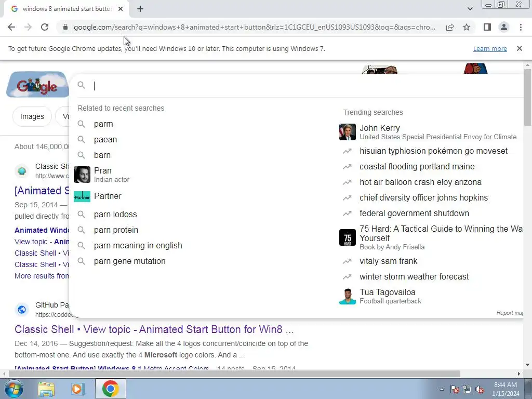Click the Animated Windows sitelink
Image resolution: width=532 pixels, height=399 pixels.
tap(42, 230)
